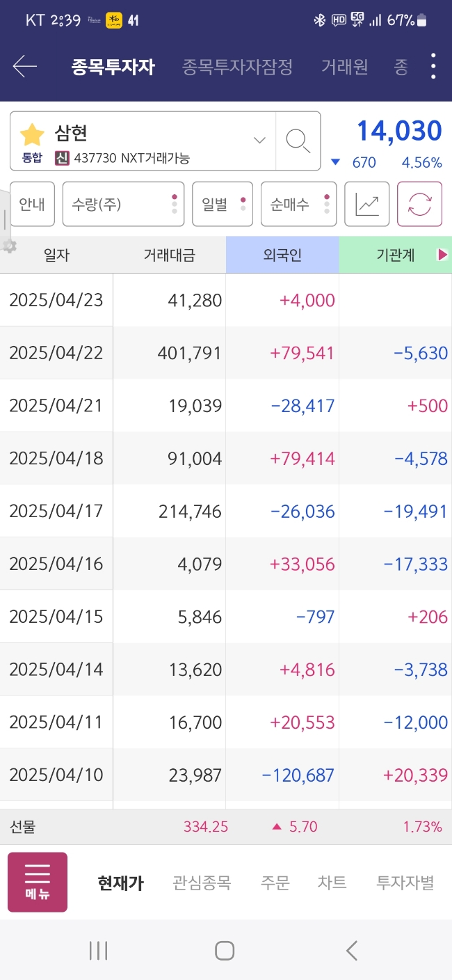Select the 2025/04/22 data row
This screenshot has height=980, width=452.
tap(226, 353)
